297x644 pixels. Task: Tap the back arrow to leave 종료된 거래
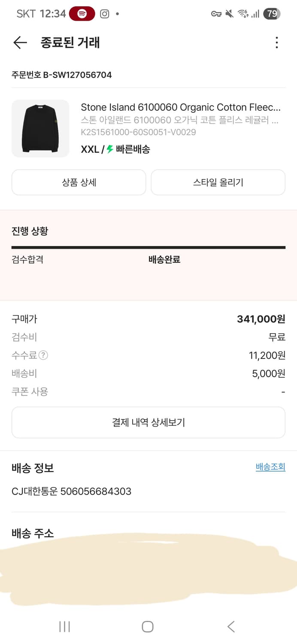19,43
